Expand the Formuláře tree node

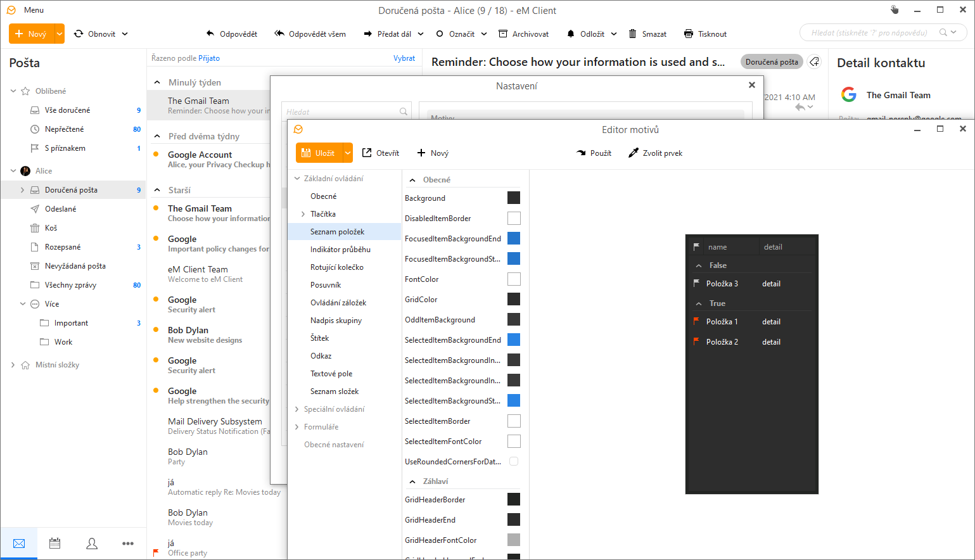pos(296,427)
